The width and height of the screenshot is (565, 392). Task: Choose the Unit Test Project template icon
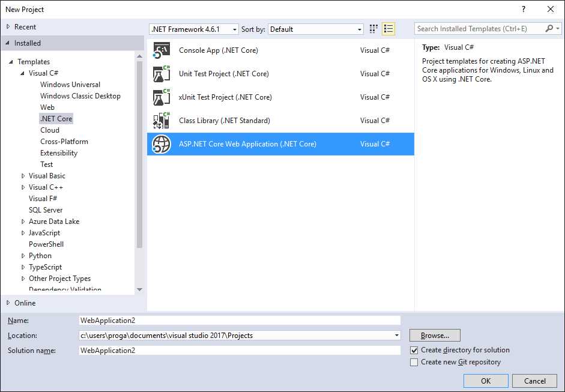point(161,73)
